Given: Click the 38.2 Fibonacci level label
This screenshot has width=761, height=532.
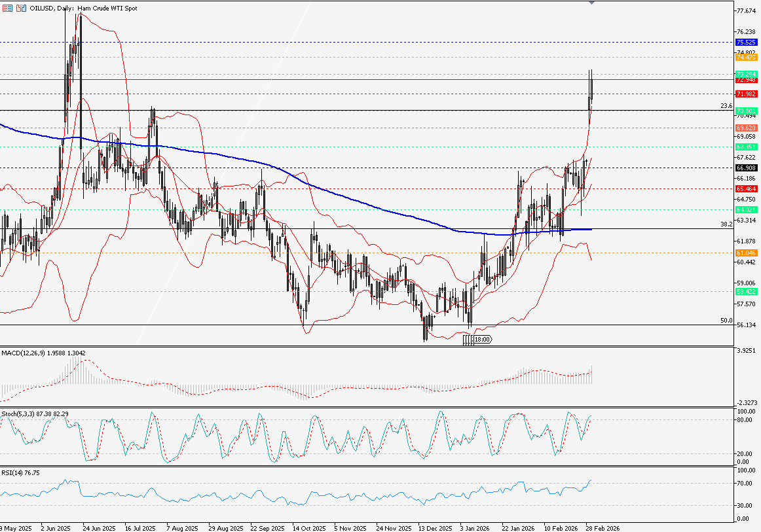Looking at the screenshot, I should (x=726, y=224).
